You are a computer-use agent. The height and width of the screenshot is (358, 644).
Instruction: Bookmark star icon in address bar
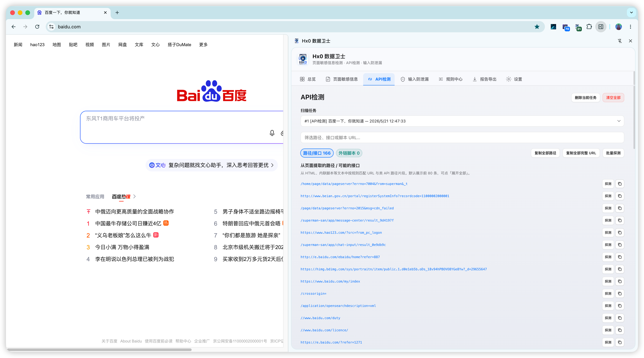click(537, 27)
